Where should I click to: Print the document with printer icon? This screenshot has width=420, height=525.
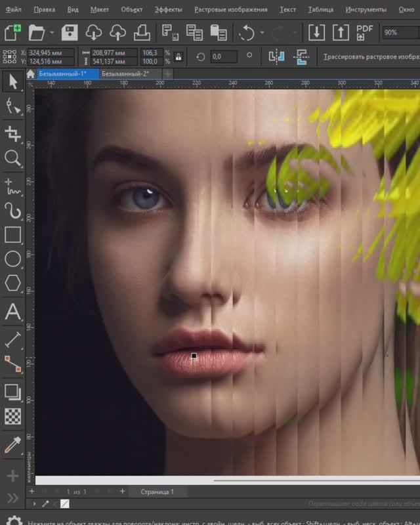click(x=142, y=32)
